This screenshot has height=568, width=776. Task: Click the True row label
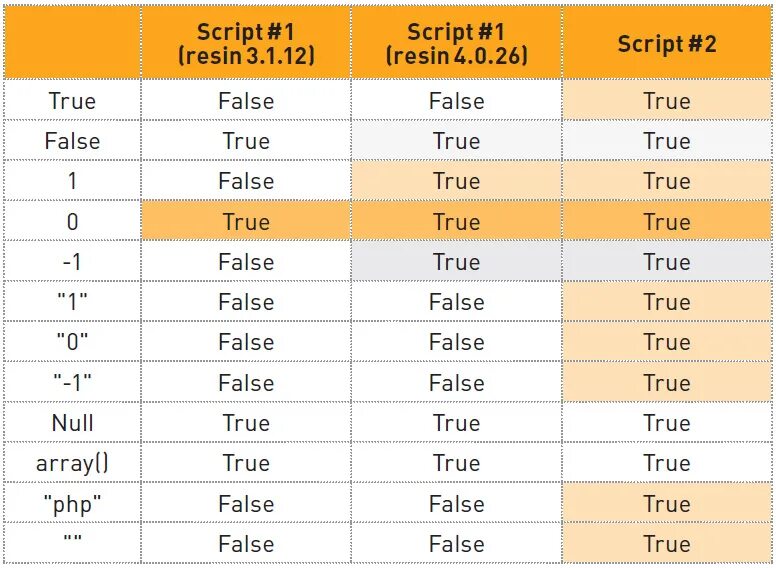pyautogui.click(x=72, y=101)
